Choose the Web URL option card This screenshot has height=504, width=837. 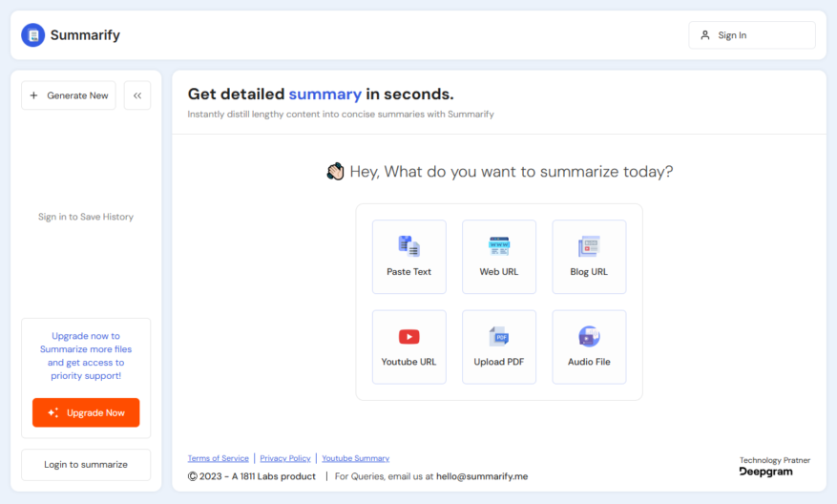499,257
